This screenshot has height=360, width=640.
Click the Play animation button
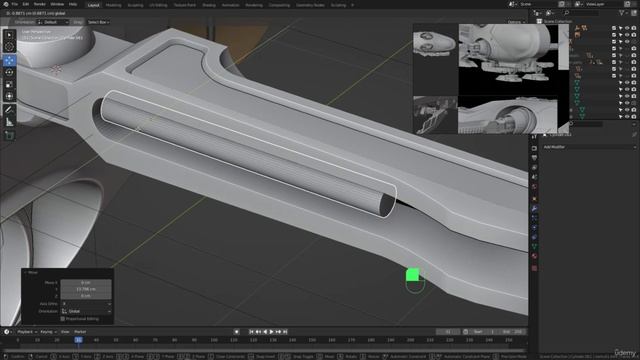click(272, 332)
